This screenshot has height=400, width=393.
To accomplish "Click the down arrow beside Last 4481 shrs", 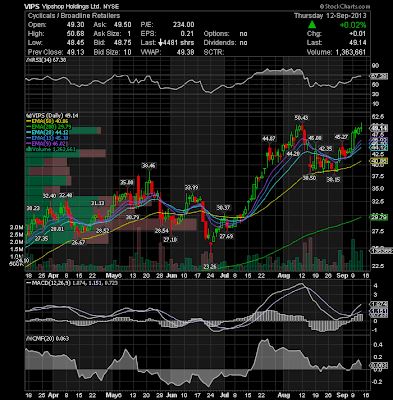I will (160, 43).
